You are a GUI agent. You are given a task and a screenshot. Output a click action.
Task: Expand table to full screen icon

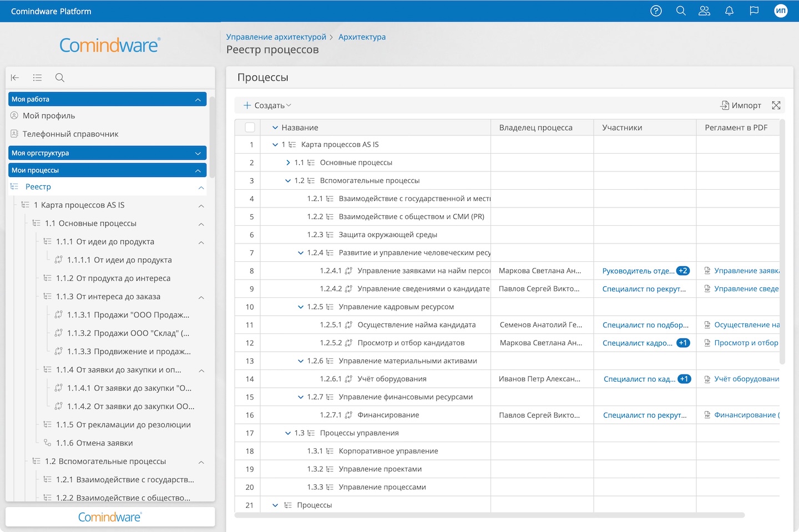776,105
